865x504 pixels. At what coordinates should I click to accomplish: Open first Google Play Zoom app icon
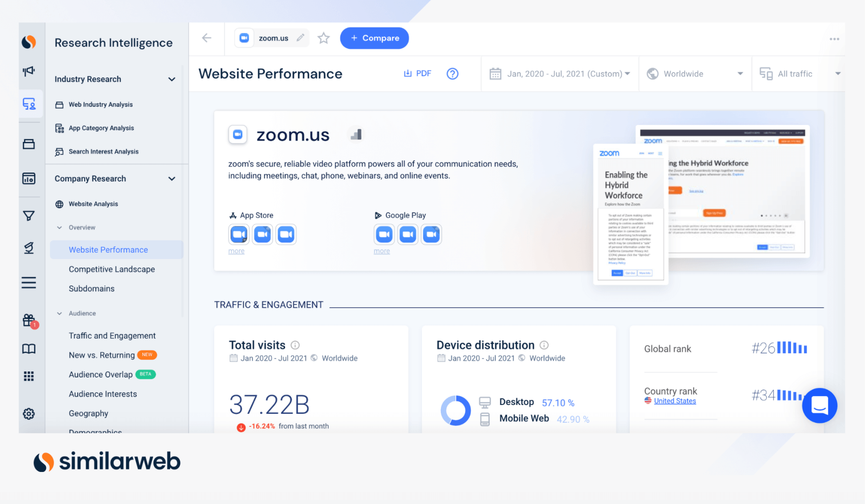(384, 234)
